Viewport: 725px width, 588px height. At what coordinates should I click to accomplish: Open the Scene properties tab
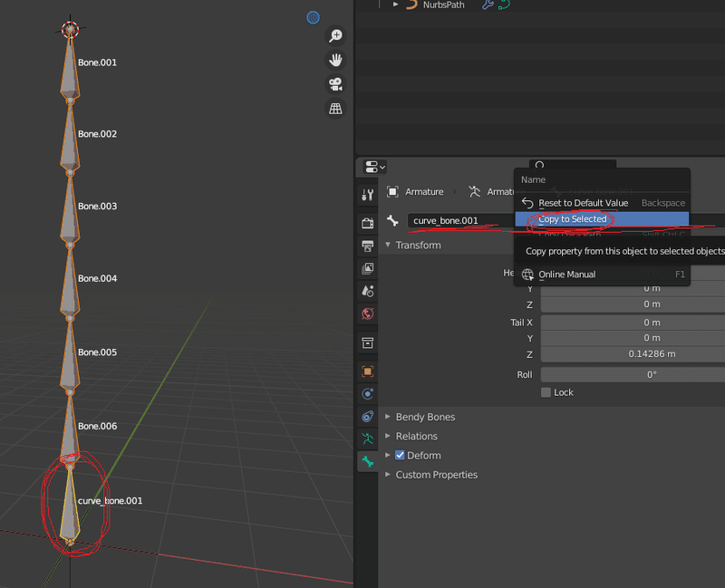point(368,291)
